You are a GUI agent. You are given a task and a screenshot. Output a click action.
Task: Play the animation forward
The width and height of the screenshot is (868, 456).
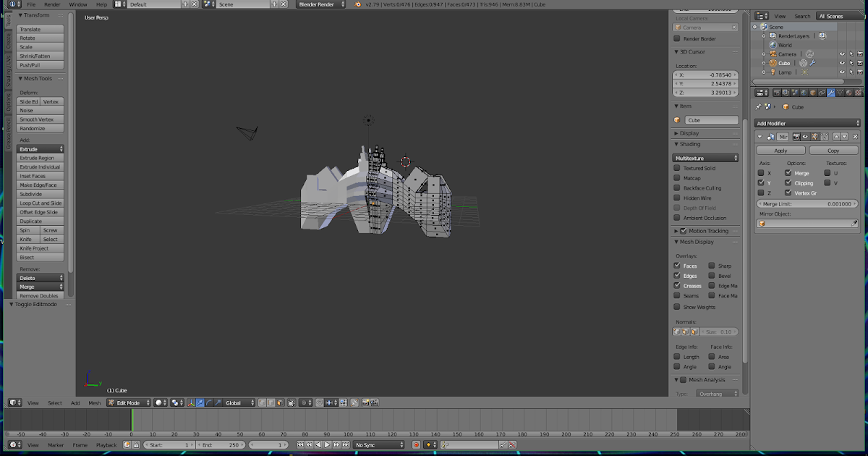(x=327, y=444)
